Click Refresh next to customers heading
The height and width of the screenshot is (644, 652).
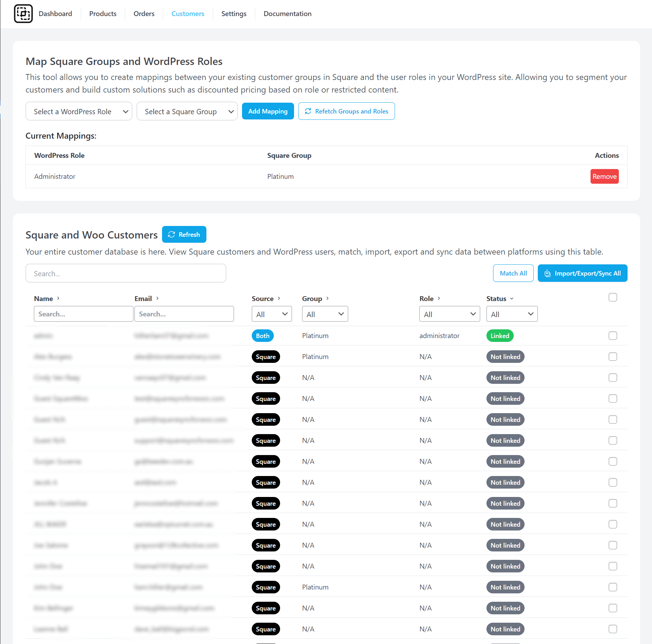(184, 234)
